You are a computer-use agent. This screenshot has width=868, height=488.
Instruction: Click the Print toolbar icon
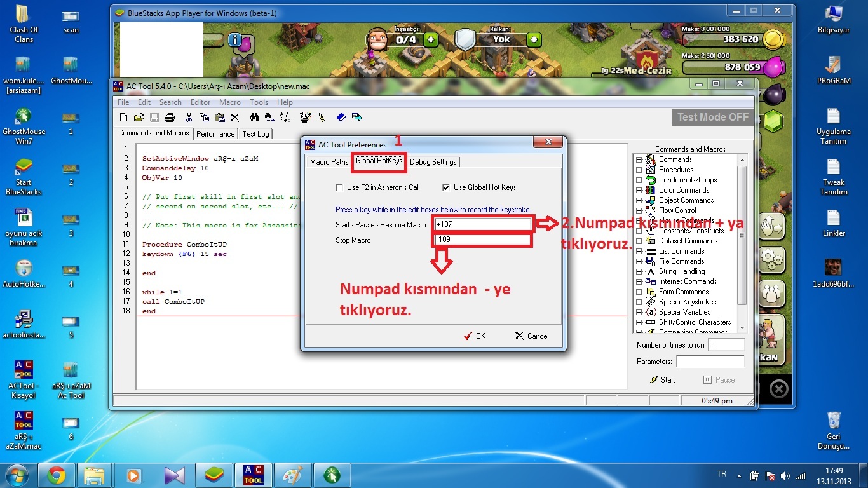(x=170, y=118)
